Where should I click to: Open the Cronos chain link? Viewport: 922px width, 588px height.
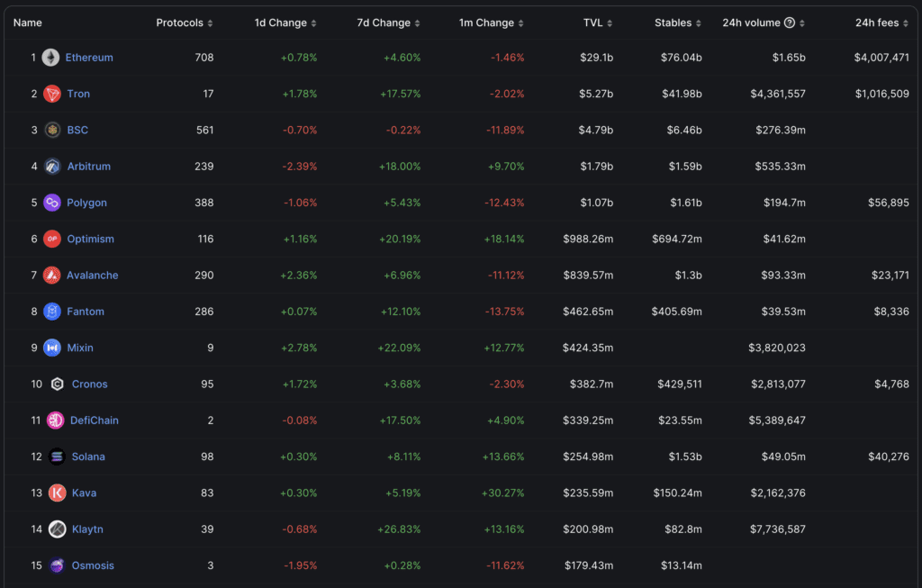(89, 384)
